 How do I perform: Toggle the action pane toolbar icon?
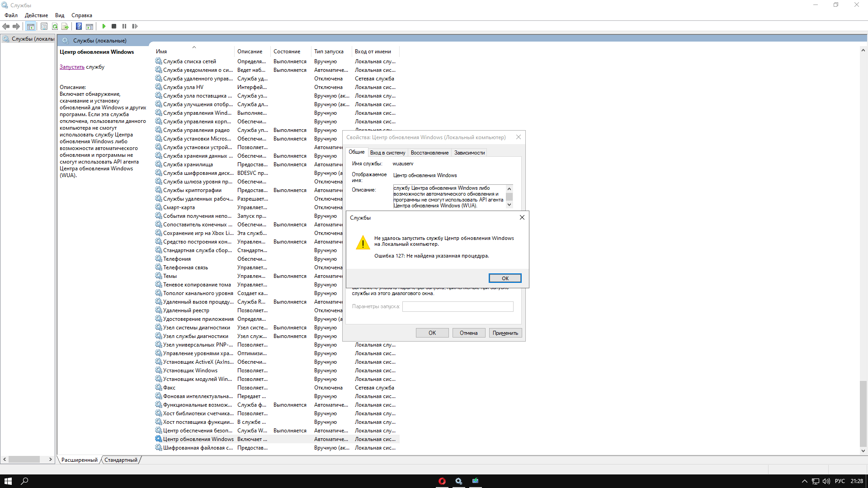pos(90,26)
